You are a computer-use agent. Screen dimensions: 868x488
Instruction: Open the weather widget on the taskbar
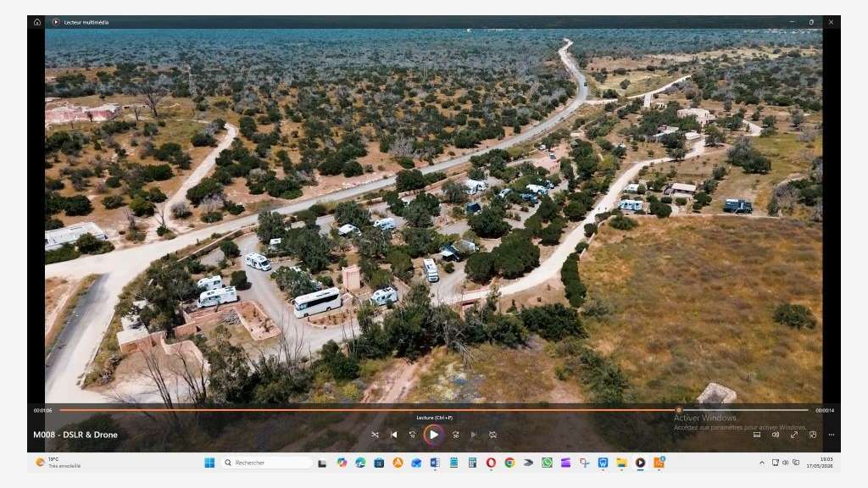(58, 463)
